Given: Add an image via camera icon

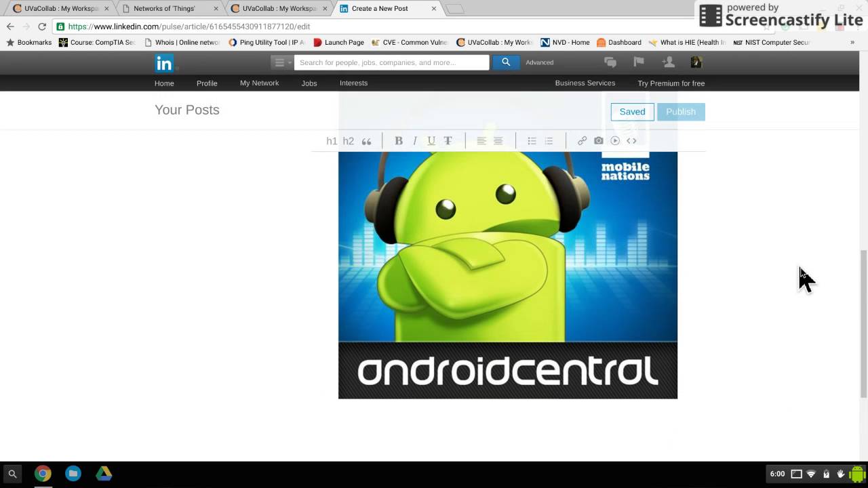Looking at the screenshot, I should [x=599, y=141].
